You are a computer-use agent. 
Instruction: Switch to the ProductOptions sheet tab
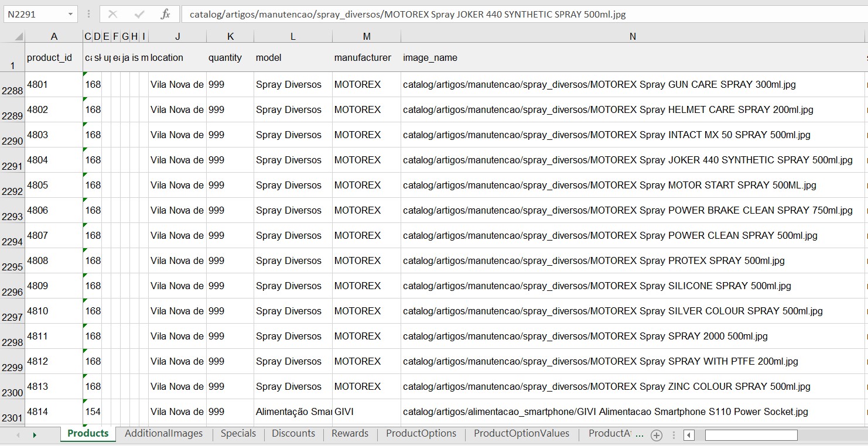421,434
